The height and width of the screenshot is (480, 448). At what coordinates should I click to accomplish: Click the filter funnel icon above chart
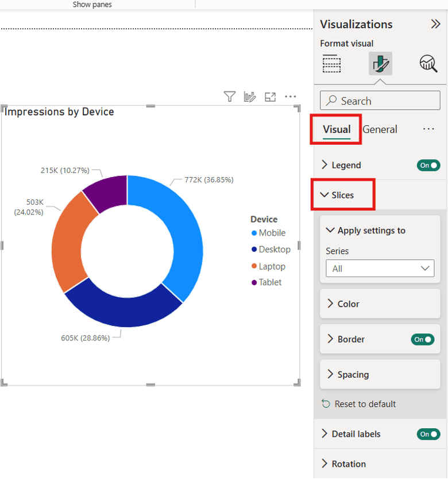point(230,97)
